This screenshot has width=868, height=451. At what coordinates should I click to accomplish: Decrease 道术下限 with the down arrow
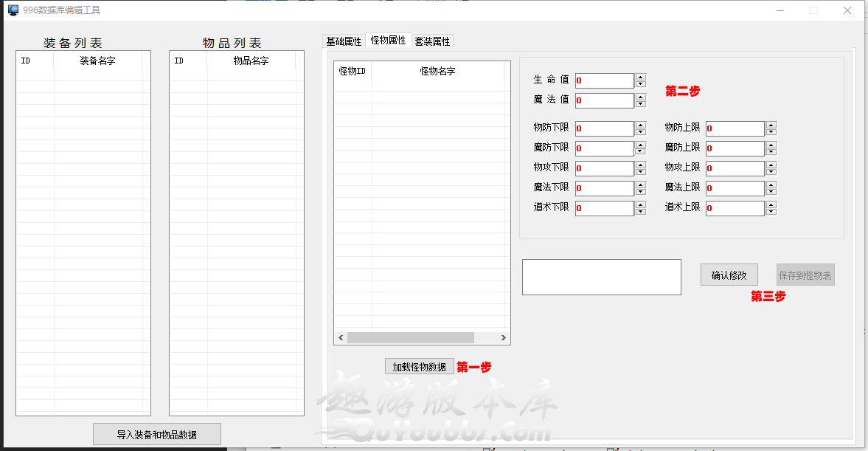(641, 212)
